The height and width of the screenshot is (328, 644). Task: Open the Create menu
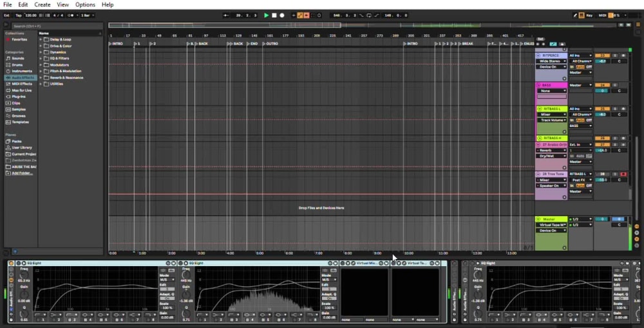[43, 5]
